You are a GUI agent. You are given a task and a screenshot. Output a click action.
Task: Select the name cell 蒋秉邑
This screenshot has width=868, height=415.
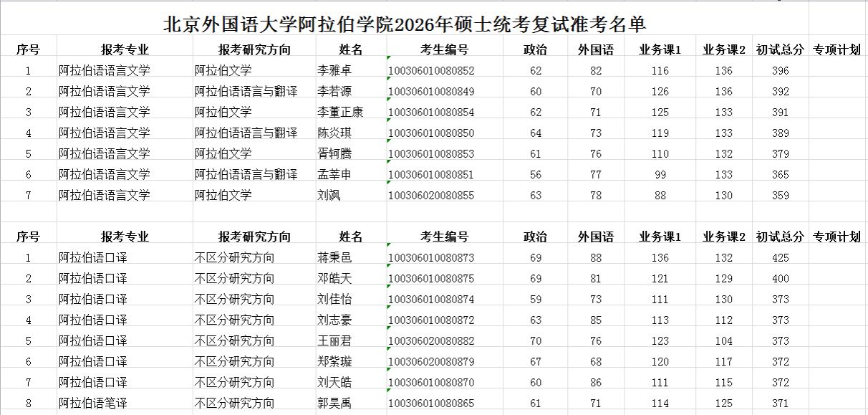pyautogui.click(x=334, y=258)
